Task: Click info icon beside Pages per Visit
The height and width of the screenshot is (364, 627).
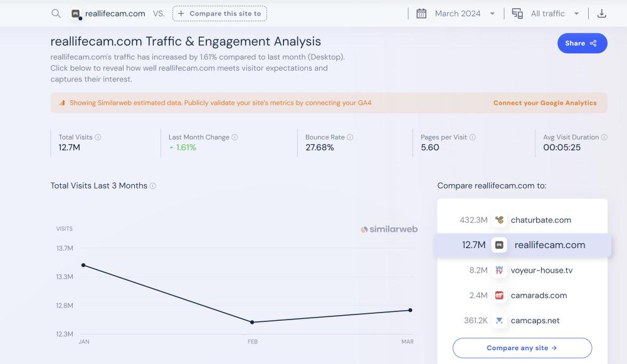Action: click(472, 137)
